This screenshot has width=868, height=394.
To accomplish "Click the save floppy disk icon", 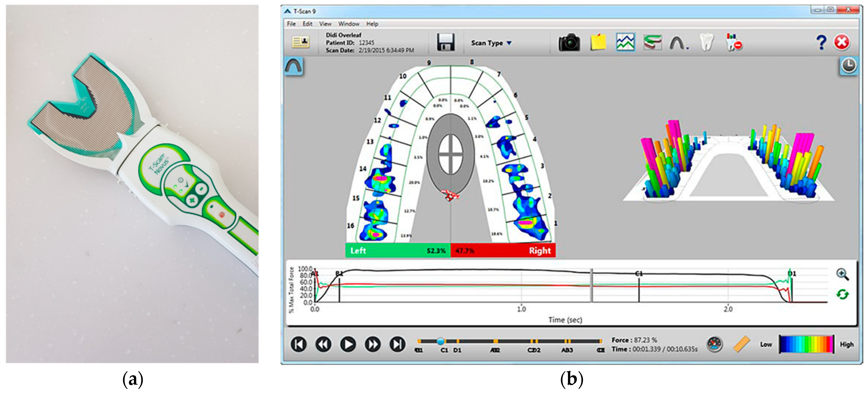I will 445,42.
